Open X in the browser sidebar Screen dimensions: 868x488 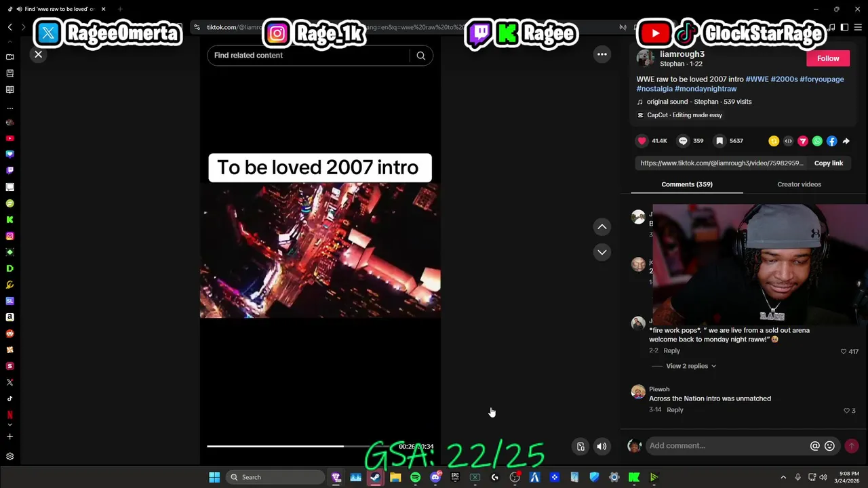pyautogui.click(x=9, y=382)
